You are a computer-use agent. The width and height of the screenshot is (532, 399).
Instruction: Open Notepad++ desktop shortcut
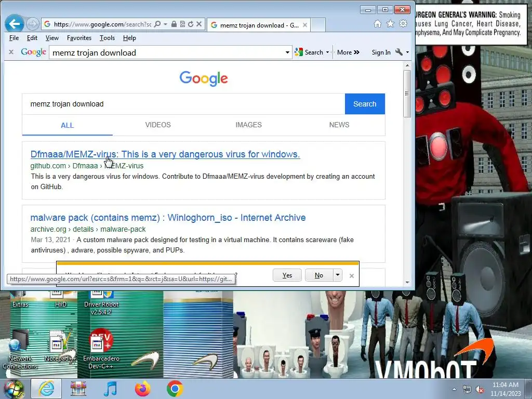(x=60, y=346)
